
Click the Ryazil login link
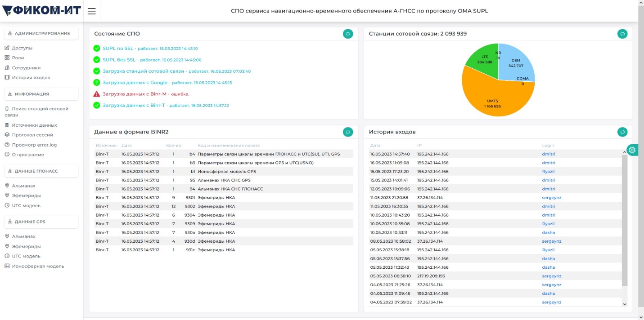549,172
